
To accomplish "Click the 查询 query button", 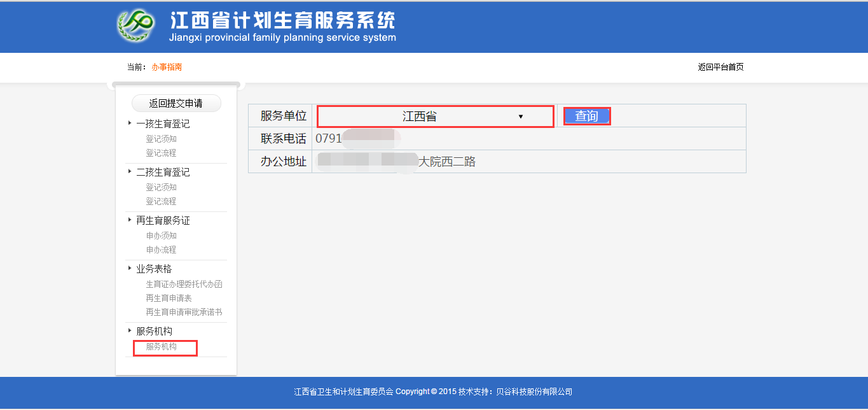I will click(x=586, y=116).
